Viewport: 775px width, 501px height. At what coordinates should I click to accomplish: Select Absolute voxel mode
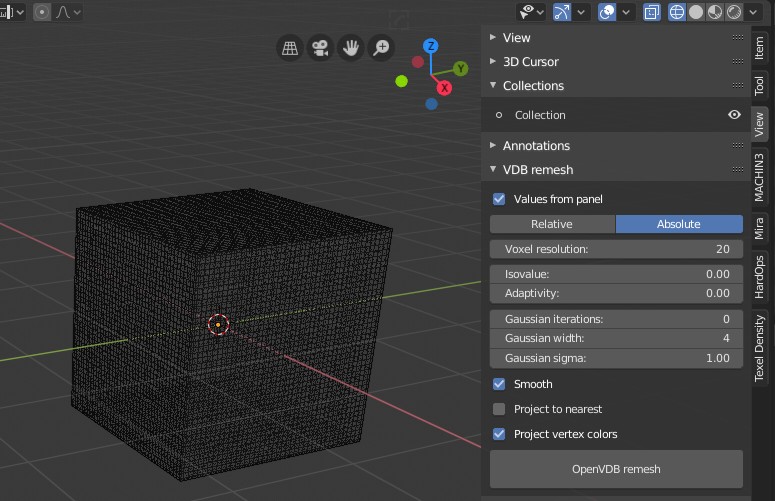point(679,224)
